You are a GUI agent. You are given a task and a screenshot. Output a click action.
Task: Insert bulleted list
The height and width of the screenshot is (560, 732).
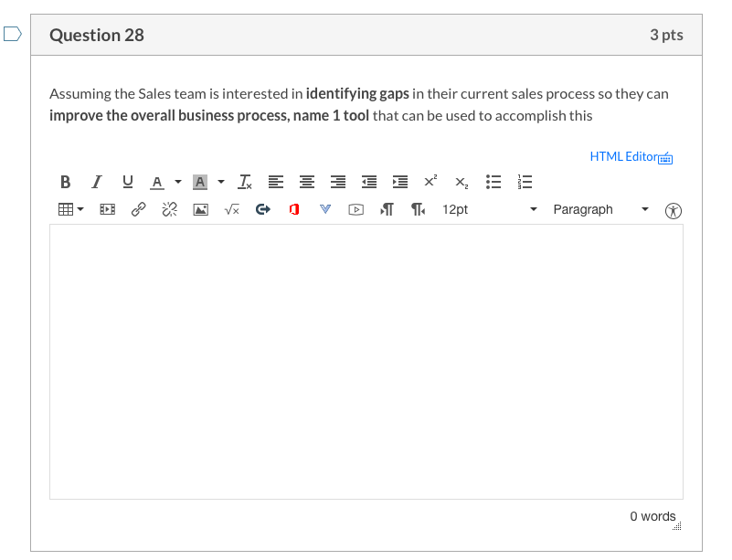[x=493, y=182]
